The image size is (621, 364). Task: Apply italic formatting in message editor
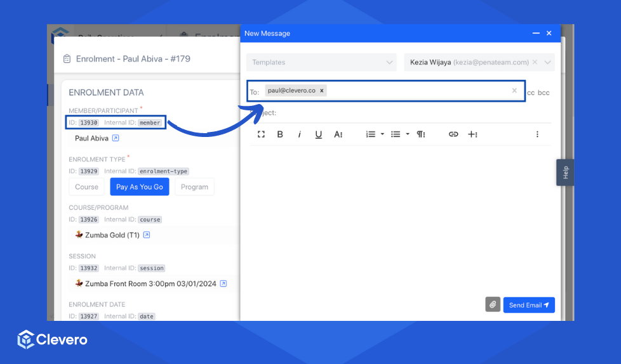[300, 134]
